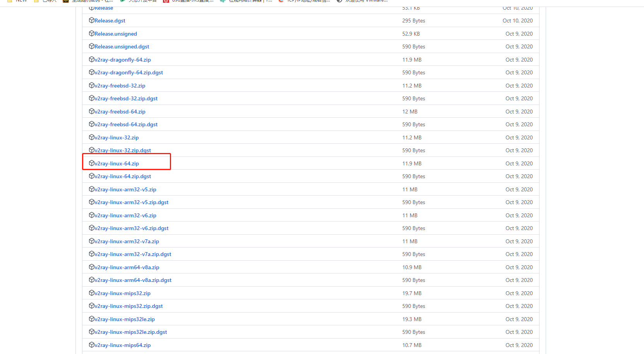Click the package icon next to v2ray-dragonfly-64.zip.dgst
The width and height of the screenshot is (644, 354).
tap(92, 72)
